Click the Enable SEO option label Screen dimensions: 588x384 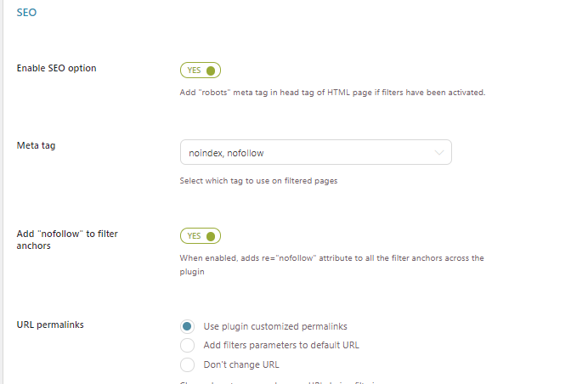click(57, 68)
